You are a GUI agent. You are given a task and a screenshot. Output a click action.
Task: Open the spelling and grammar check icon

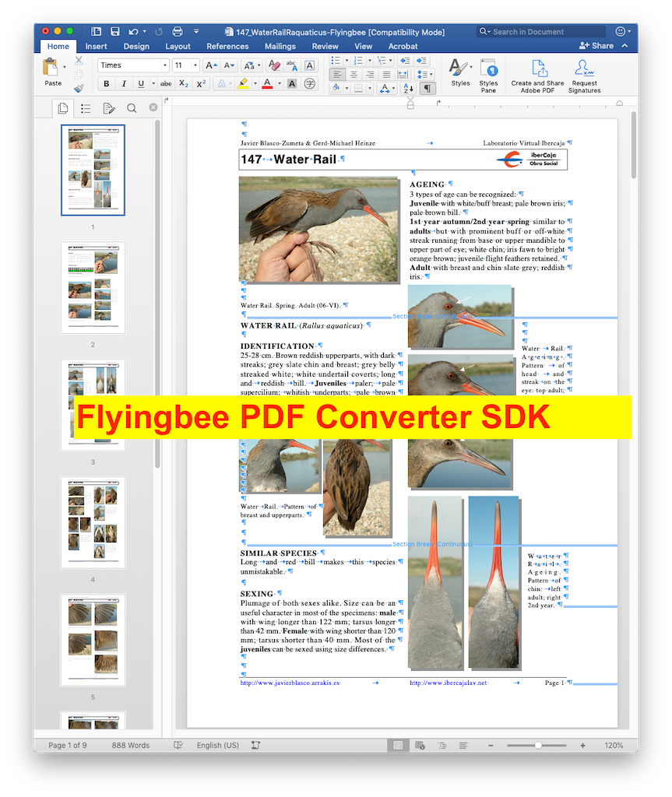pyautogui.click(x=178, y=745)
